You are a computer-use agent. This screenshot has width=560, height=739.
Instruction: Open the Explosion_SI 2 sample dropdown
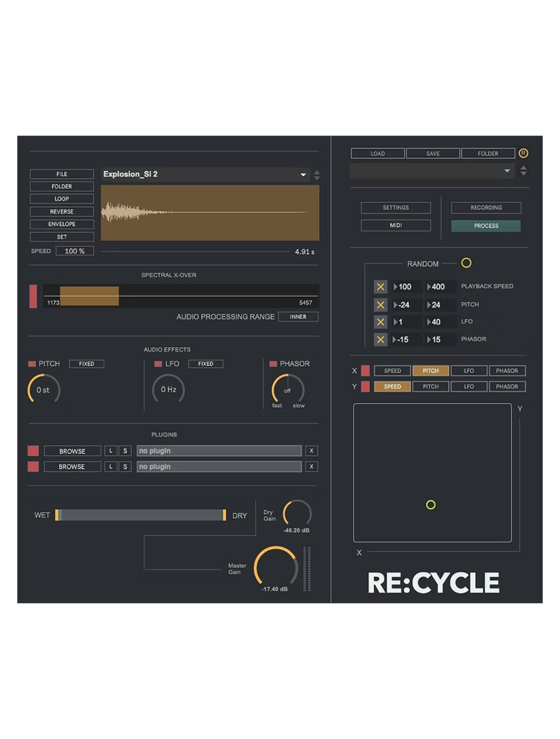(x=303, y=174)
